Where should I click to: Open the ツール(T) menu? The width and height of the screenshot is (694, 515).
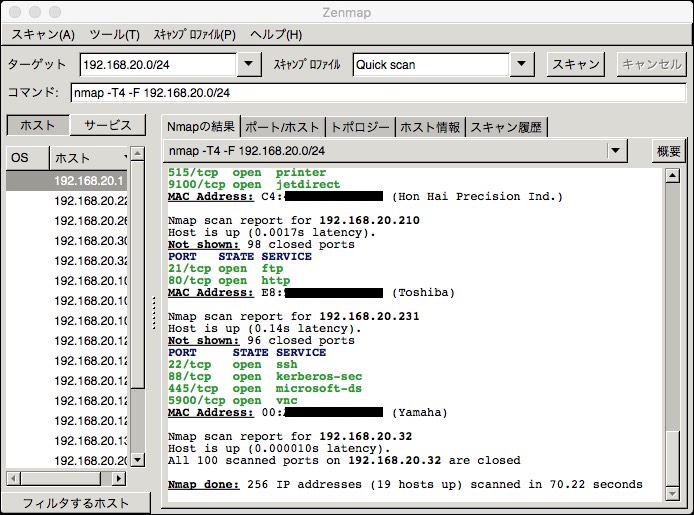(x=114, y=34)
